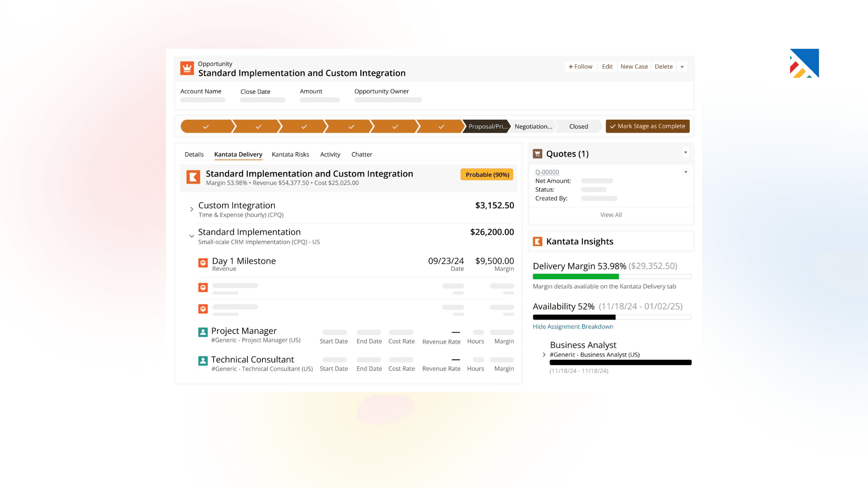Open the Q-00000 quote link
This screenshot has height=488, width=868.
[x=547, y=172]
